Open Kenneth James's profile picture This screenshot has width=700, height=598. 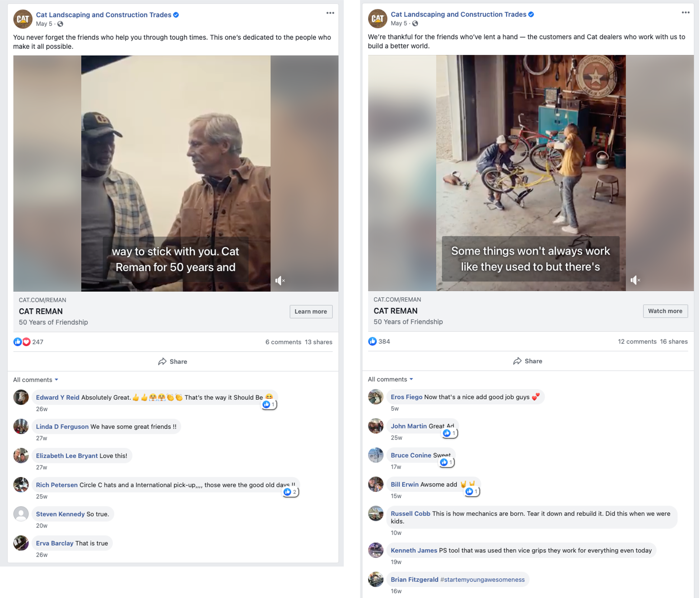tap(376, 550)
